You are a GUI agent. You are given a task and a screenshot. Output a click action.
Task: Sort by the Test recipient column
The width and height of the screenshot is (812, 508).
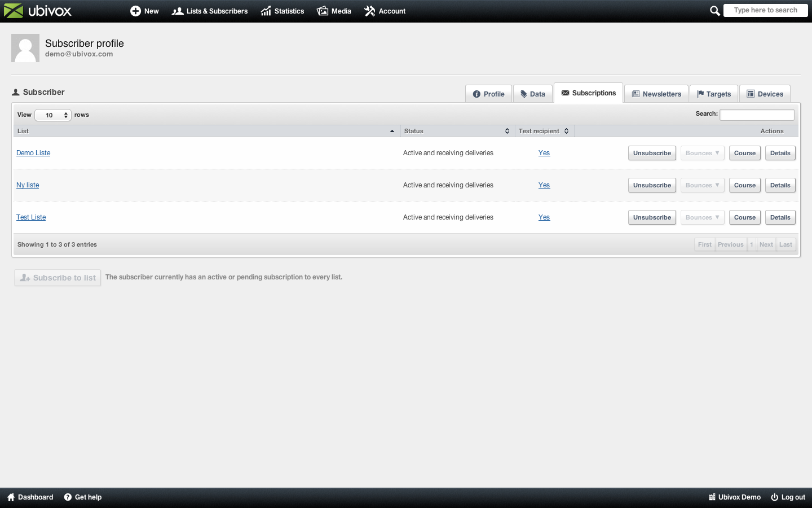[544, 131]
